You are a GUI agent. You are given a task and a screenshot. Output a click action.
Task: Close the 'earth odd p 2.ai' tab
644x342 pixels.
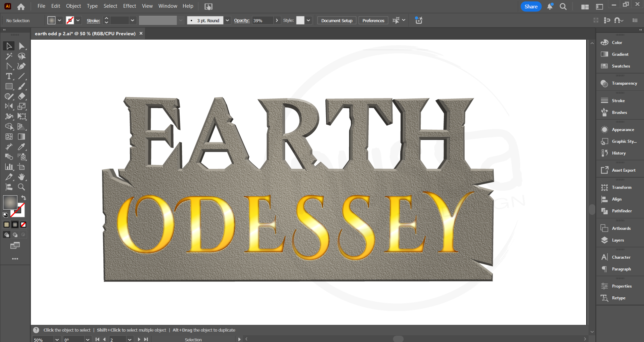point(141,33)
